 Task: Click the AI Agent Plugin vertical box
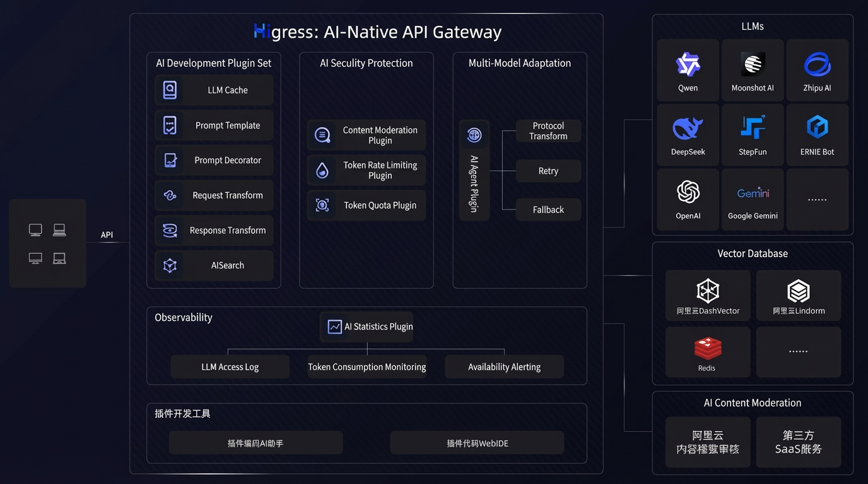(474, 170)
